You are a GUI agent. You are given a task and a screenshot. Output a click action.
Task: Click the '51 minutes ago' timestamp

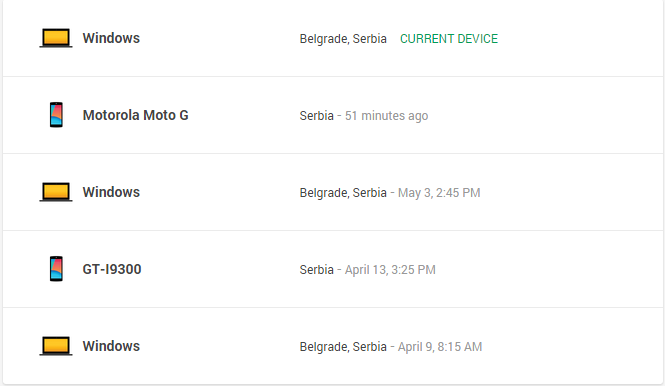tap(386, 116)
